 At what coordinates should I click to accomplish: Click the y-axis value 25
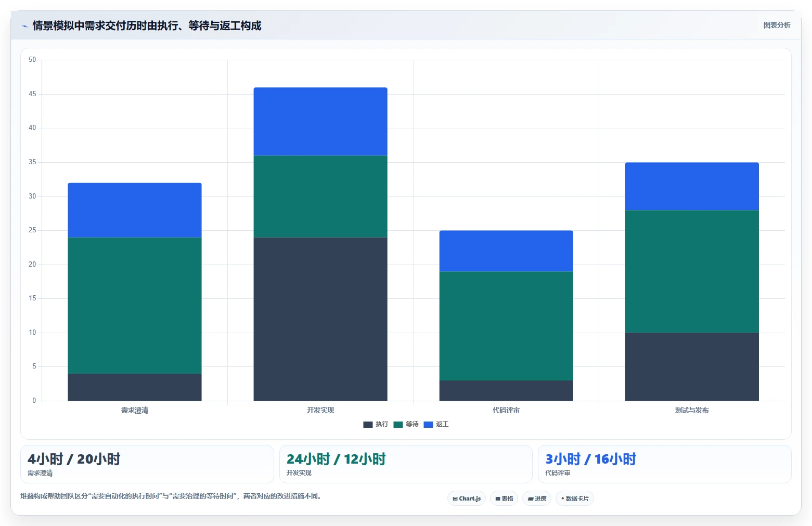[x=32, y=230]
